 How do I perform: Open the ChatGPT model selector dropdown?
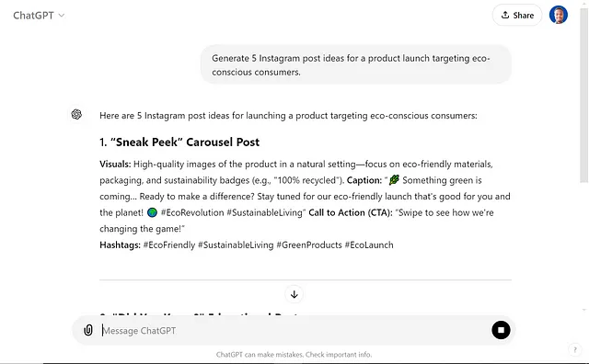pyautogui.click(x=39, y=16)
